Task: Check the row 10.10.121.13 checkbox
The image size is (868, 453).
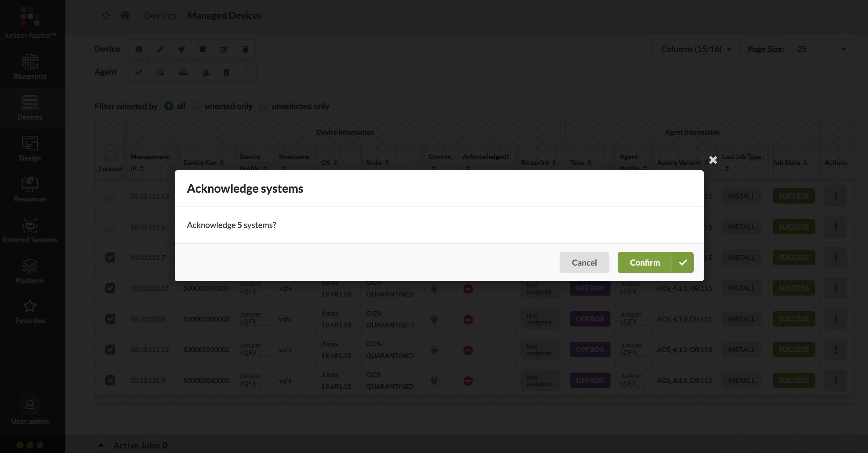Action: click(x=110, y=196)
